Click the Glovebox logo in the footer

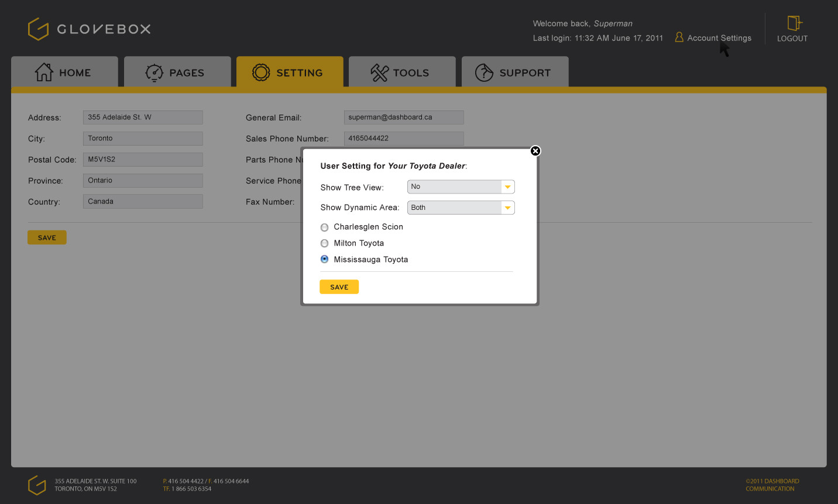coord(37,485)
